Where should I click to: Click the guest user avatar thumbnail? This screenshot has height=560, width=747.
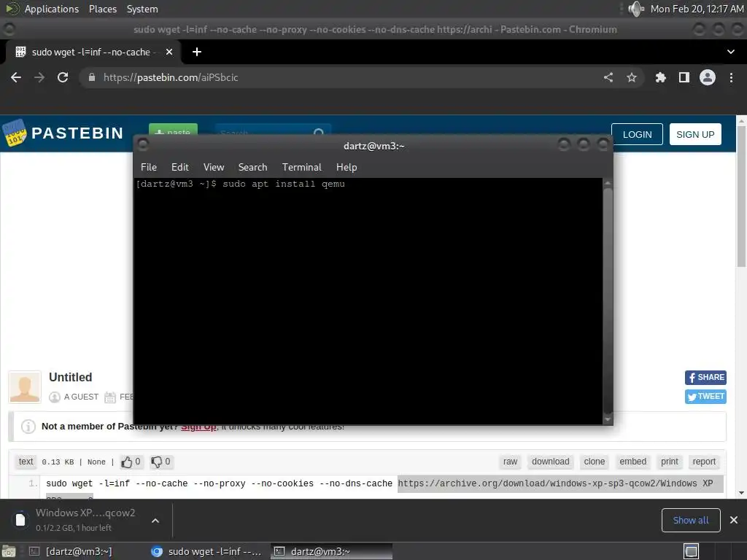click(25, 387)
